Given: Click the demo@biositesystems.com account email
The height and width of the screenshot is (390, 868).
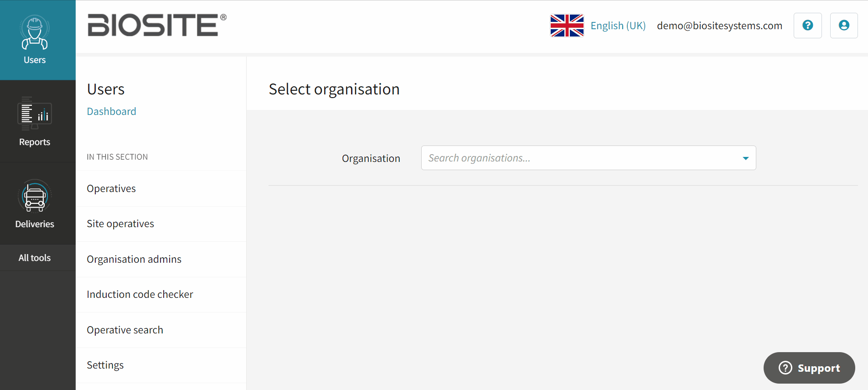Looking at the screenshot, I should (719, 26).
